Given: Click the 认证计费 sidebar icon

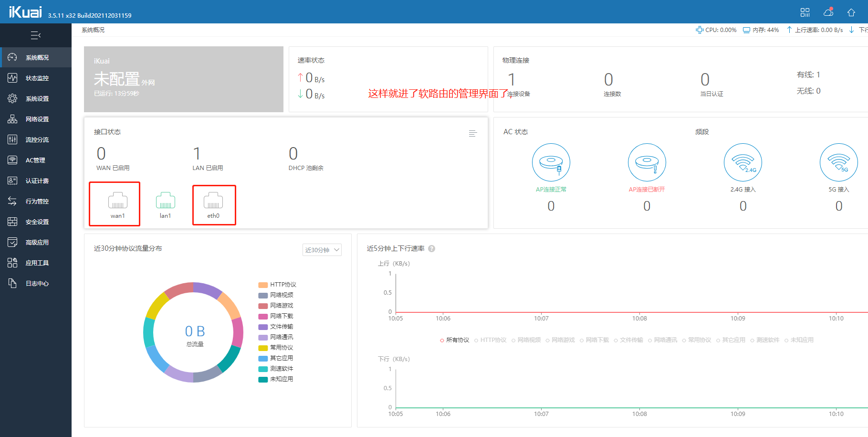Looking at the screenshot, I should pos(12,181).
